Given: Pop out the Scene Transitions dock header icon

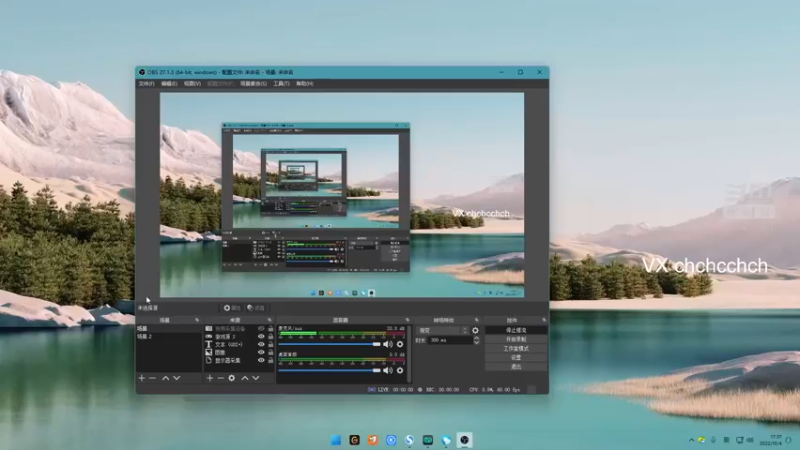Looking at the screenshot, I should pos(477,320).
